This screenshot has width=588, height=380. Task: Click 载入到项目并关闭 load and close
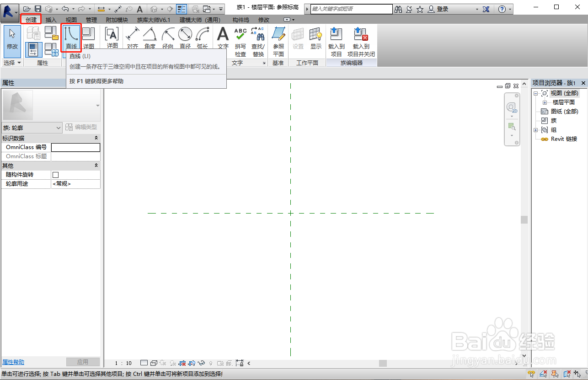pos(361,42)
